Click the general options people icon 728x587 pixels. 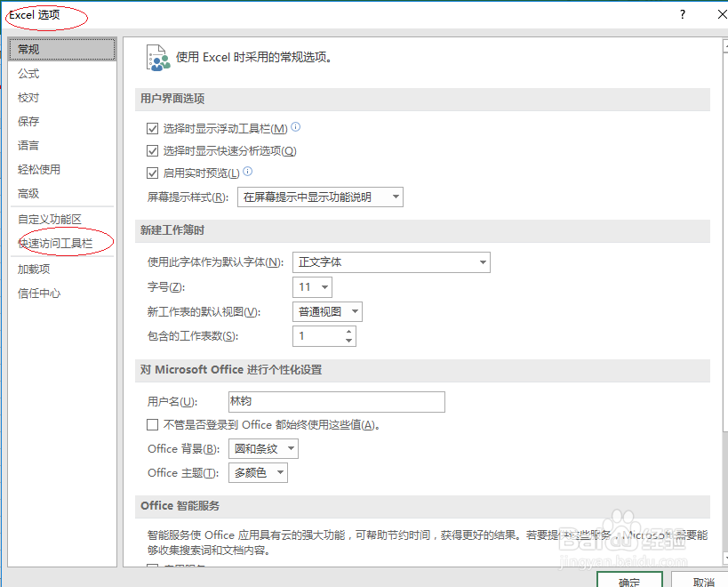click(x=158, y=58)
